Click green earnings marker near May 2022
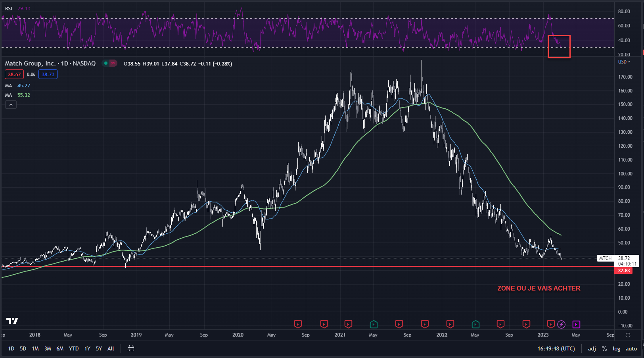This screenshot has height=358, width=644. [x=475, y=325]
